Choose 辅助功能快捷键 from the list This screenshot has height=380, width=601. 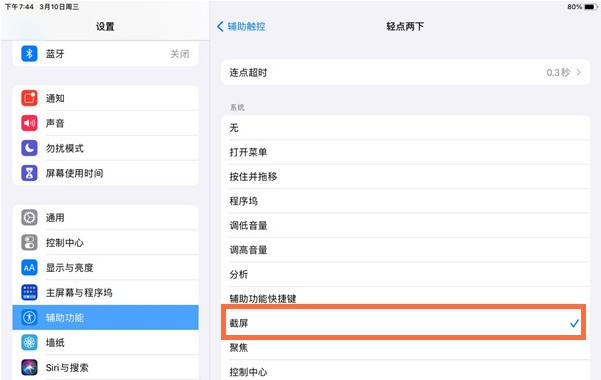(405, 298)
